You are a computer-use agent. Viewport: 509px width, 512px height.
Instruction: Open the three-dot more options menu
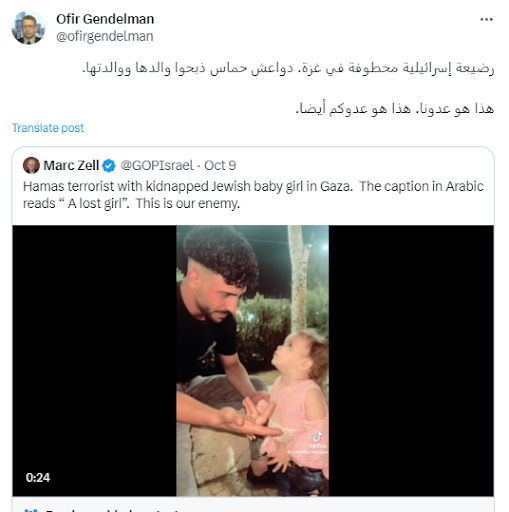click(x=486, y=19)
